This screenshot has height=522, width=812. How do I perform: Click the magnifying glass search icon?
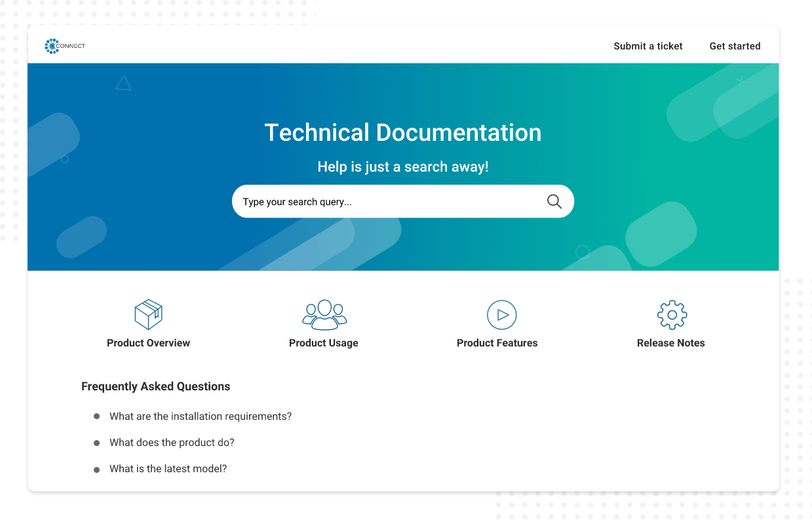pyautogui.click(x=554, y=202)
